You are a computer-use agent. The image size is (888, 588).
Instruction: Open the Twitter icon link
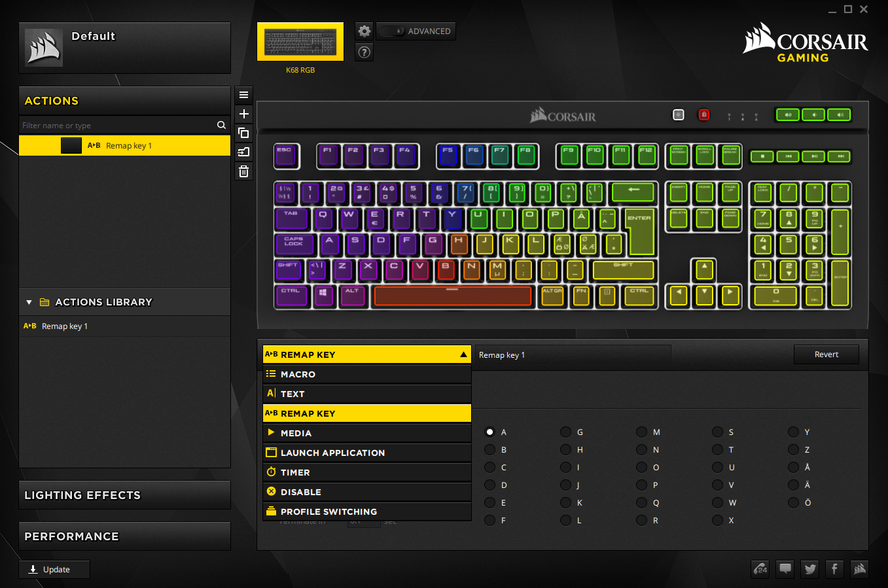tap(810, 569)
